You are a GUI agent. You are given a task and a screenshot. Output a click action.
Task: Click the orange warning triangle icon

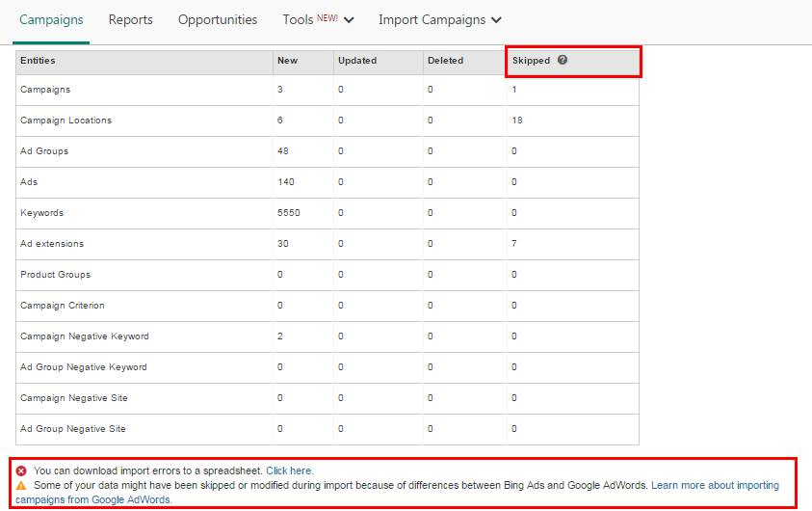coord(21,486)
